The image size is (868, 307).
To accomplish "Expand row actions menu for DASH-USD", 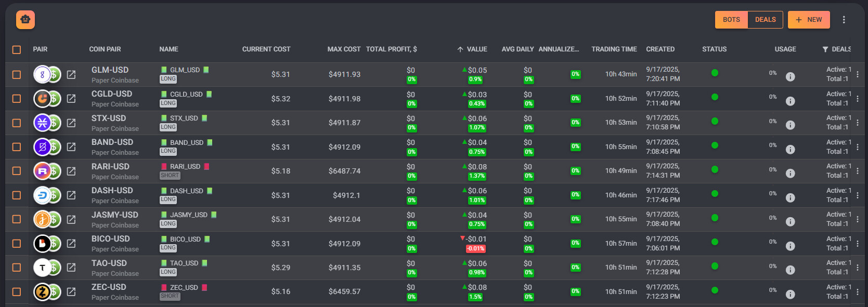I will click(857, 195).
